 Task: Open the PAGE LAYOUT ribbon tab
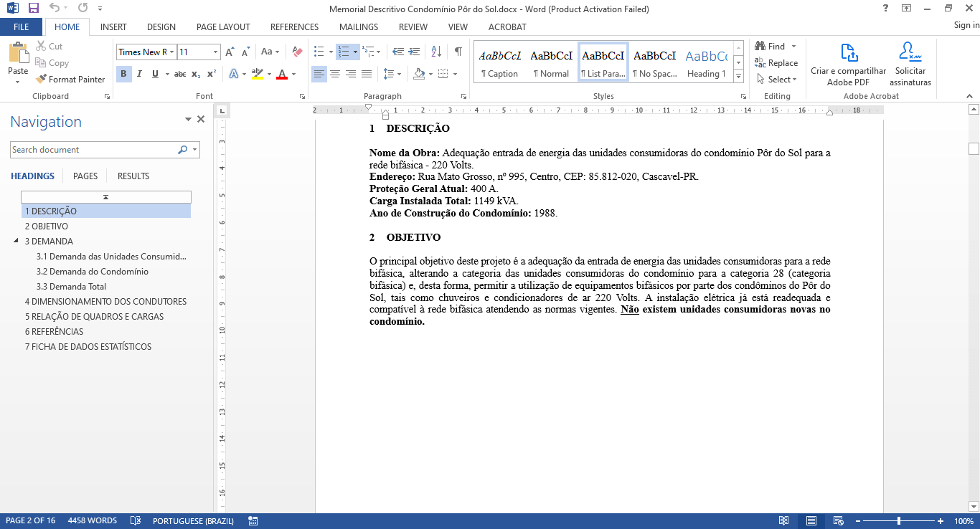[223, 27]
